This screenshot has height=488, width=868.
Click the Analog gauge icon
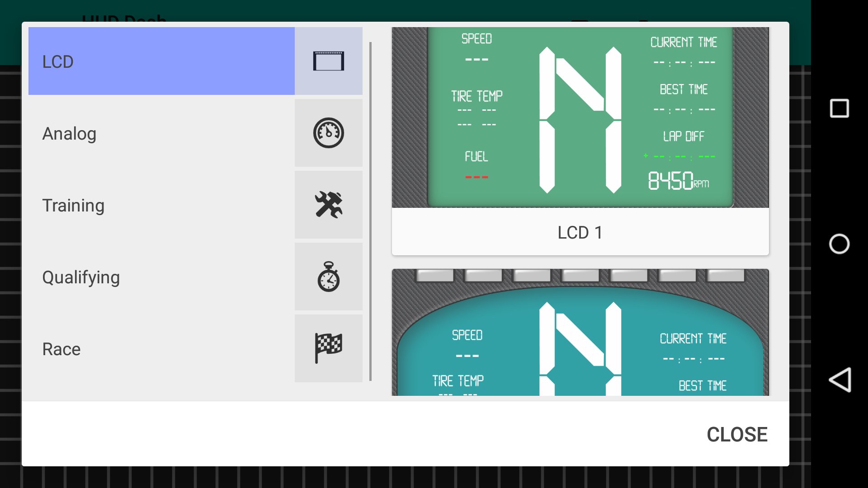click(x=329, y=133)
